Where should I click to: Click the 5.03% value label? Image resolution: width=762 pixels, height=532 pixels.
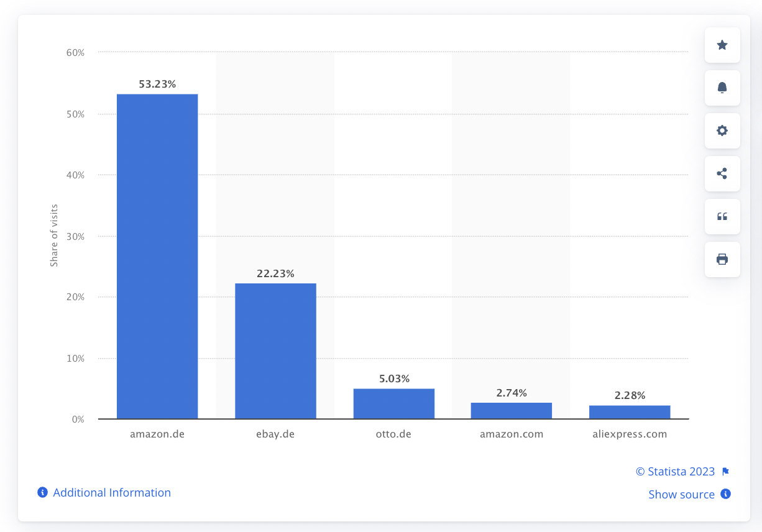393,378
